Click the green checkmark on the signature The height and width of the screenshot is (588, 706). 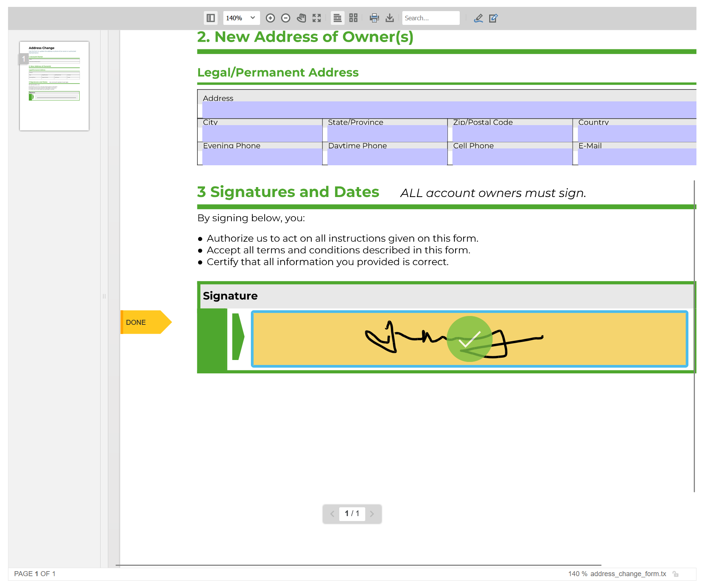pos(470,339)
